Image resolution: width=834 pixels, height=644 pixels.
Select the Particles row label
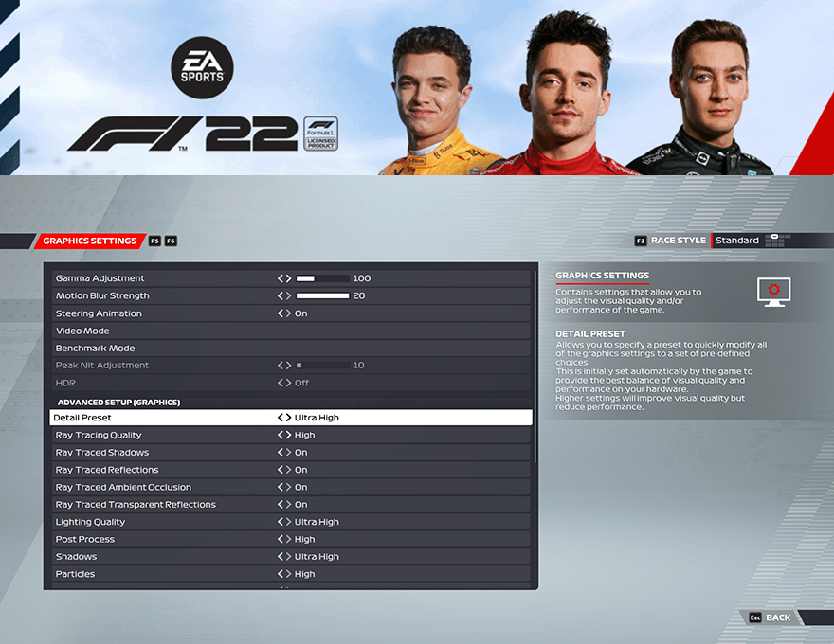click(75, 574)
